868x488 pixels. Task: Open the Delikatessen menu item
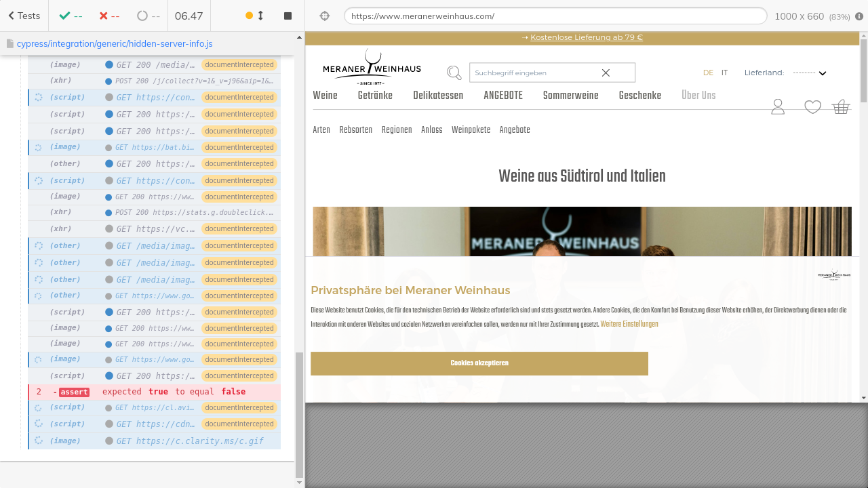pyautogui.click(x=438, y=96)
